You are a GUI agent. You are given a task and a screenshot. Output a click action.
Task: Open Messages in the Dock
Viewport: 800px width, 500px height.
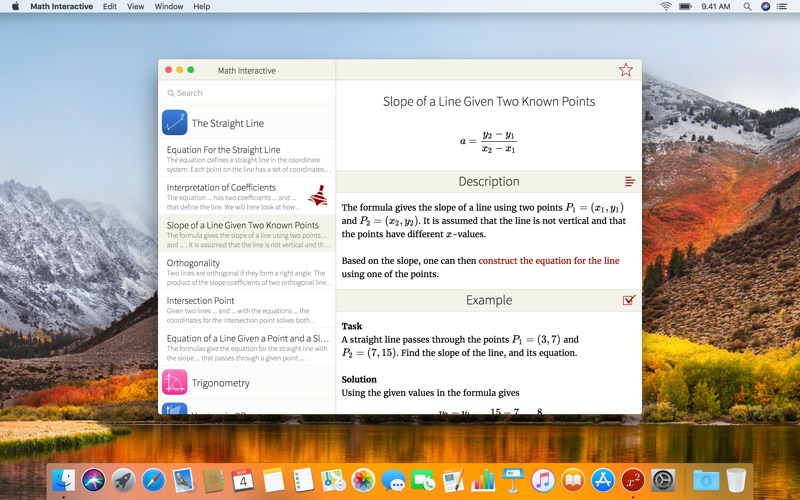pyautogui.click(x=393, y=480)
